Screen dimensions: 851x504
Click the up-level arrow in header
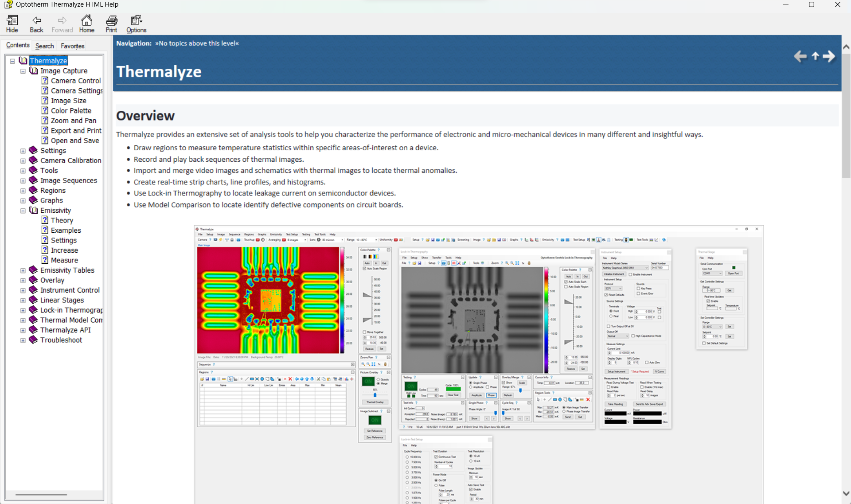[815, 56]
